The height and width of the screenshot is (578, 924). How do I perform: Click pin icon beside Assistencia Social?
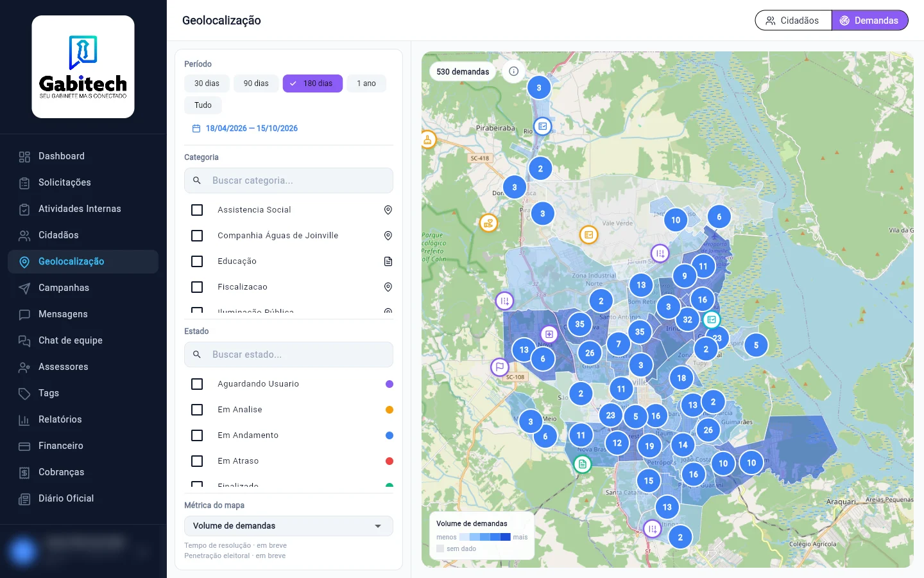coord(388,210)
